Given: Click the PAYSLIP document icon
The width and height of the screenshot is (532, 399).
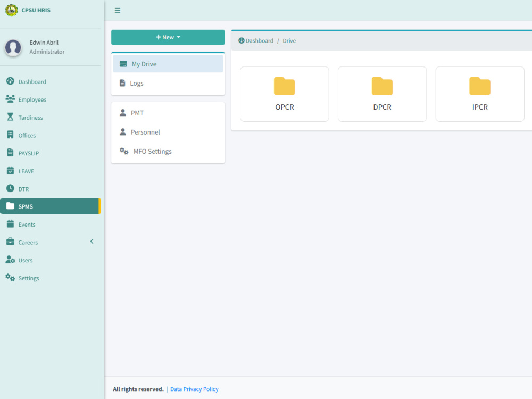Looking at the screenshot, I should pyautogui.click(x=10, y=152).
